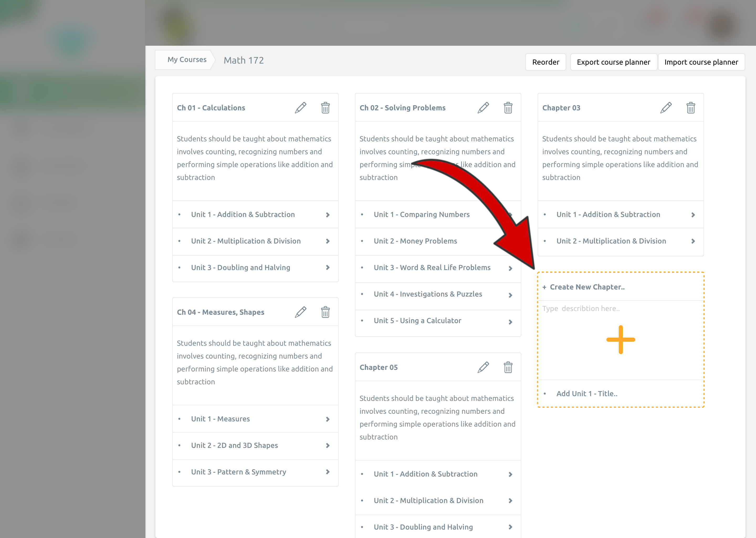
Task: Edit Ch 04 - Measures, Shapes chapter
Action: point(301,312)
